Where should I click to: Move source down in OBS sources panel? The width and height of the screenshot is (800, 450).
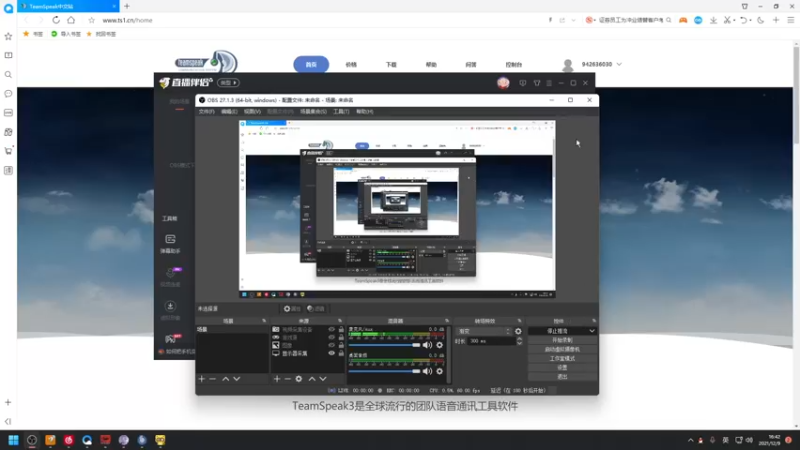tap(323, 379)
